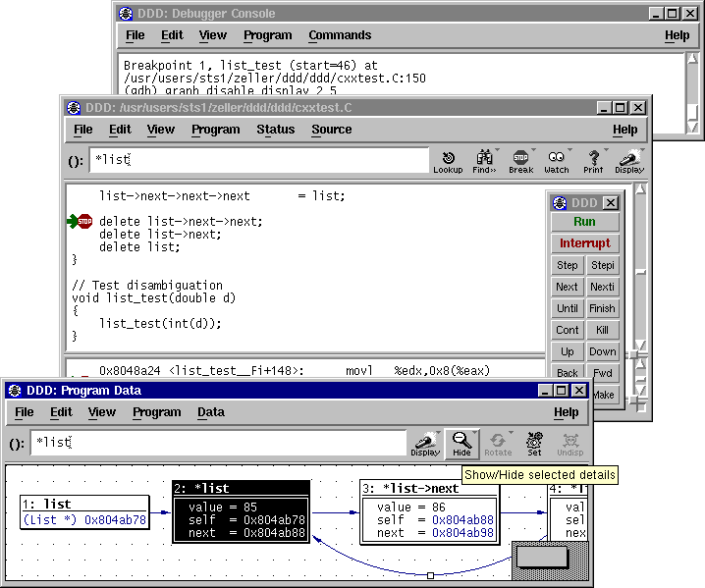705x588 pixels.
Task: Select the '2: *list' display box
Action: pos(242,512)
